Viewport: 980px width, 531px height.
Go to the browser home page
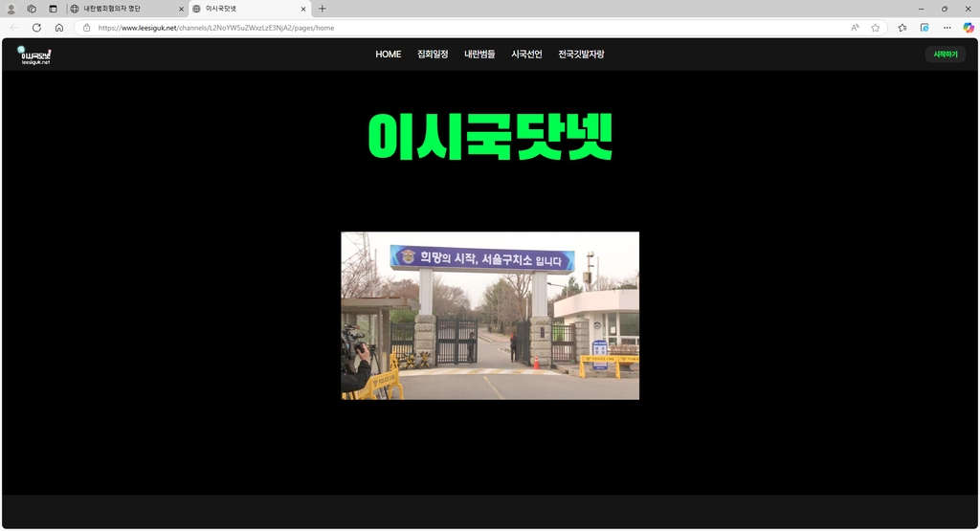pos(58,28)
